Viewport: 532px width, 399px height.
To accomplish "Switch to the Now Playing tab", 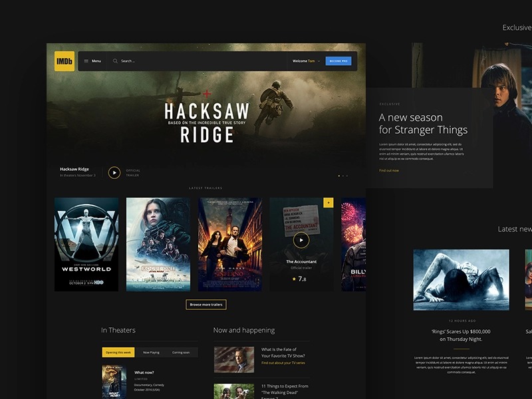I will (150, 352).
